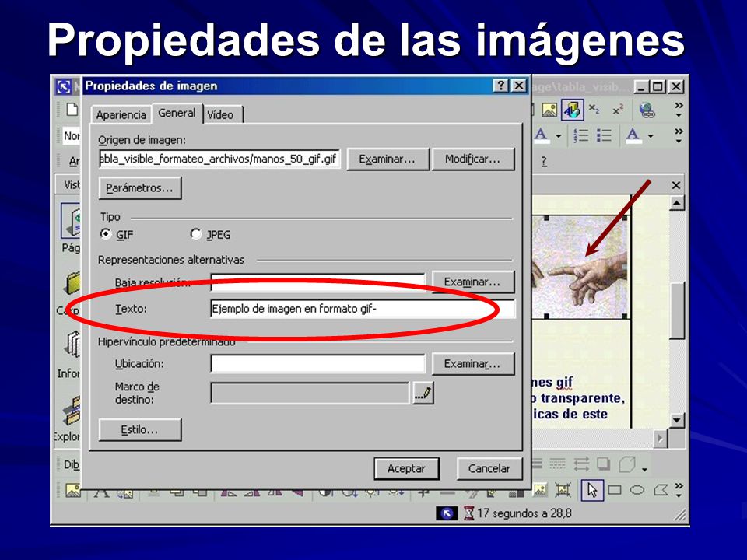Click the highlighted component icon beside Insert Picture
Viewport: 747px width, 560px height.
[x=572, y=110]
